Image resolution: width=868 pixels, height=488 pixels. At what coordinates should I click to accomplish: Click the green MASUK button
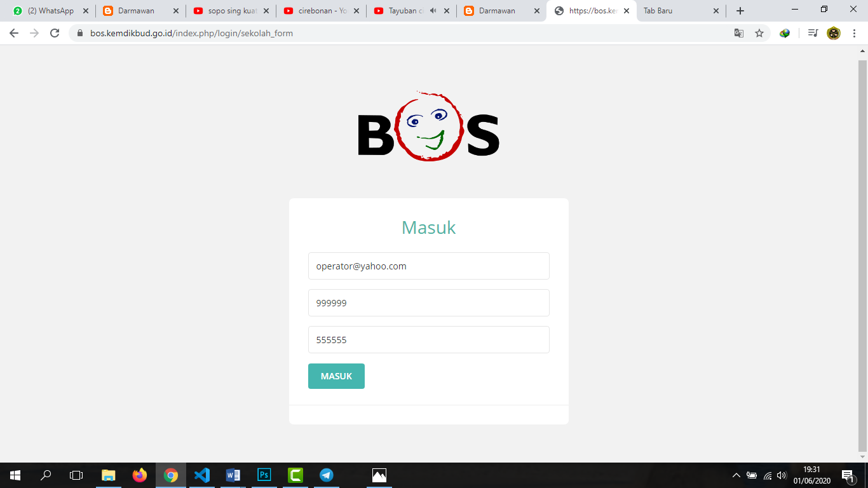point(336,376)
